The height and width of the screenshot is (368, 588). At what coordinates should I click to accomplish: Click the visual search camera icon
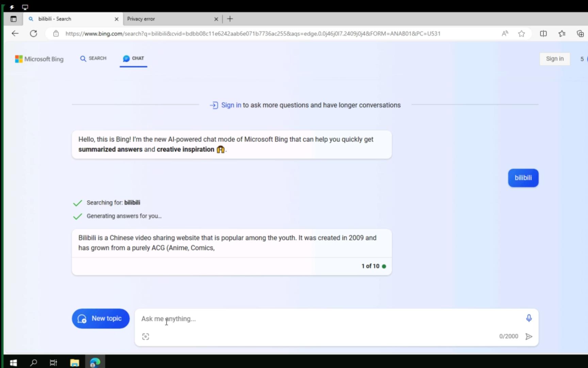click(146, 337)
